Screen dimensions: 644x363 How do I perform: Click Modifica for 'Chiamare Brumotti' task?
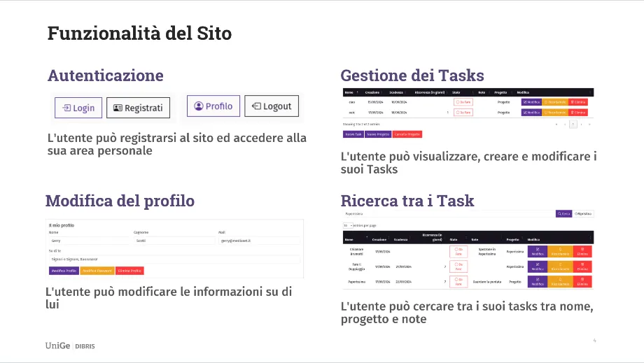coord(537,251)
